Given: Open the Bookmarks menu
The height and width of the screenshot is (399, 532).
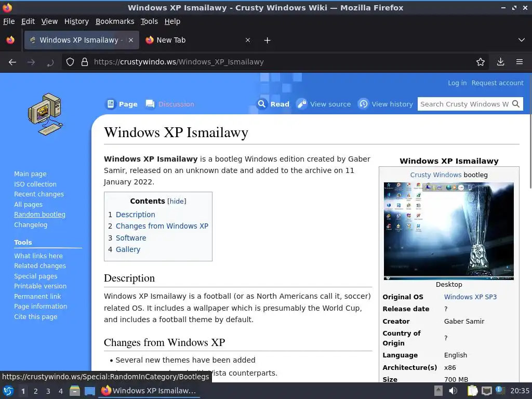Looking at the screenshot, I should 115,21.
